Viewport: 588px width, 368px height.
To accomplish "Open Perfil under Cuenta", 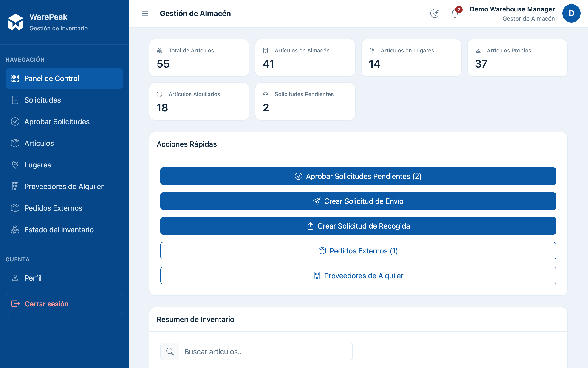I will (x=64, y=278).
